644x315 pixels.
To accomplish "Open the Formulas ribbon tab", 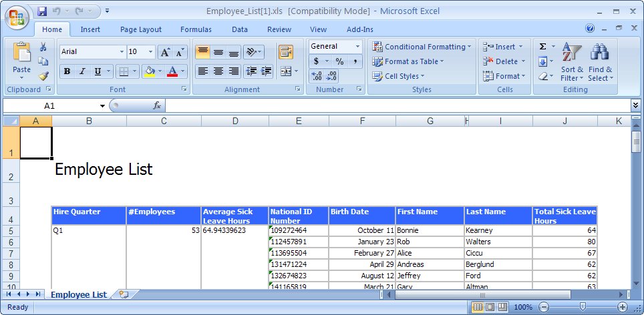I will 196,29.
